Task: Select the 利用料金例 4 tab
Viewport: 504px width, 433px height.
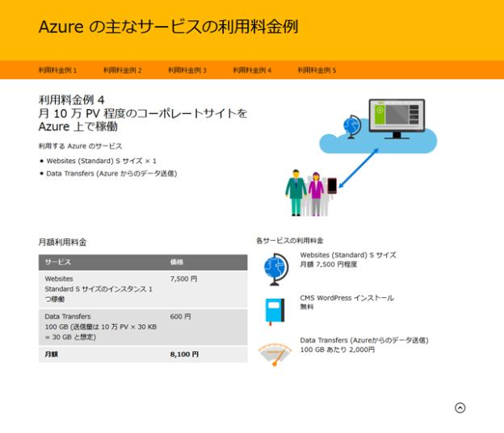Action: 252,70
